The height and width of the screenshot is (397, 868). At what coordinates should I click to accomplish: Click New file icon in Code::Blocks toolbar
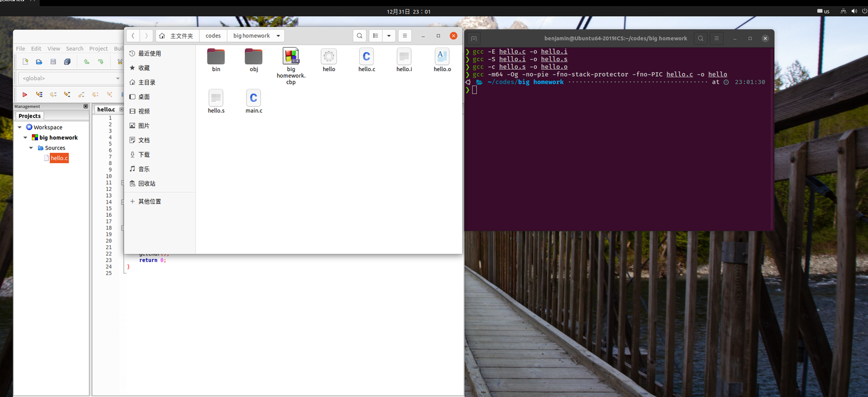[25, 61]
